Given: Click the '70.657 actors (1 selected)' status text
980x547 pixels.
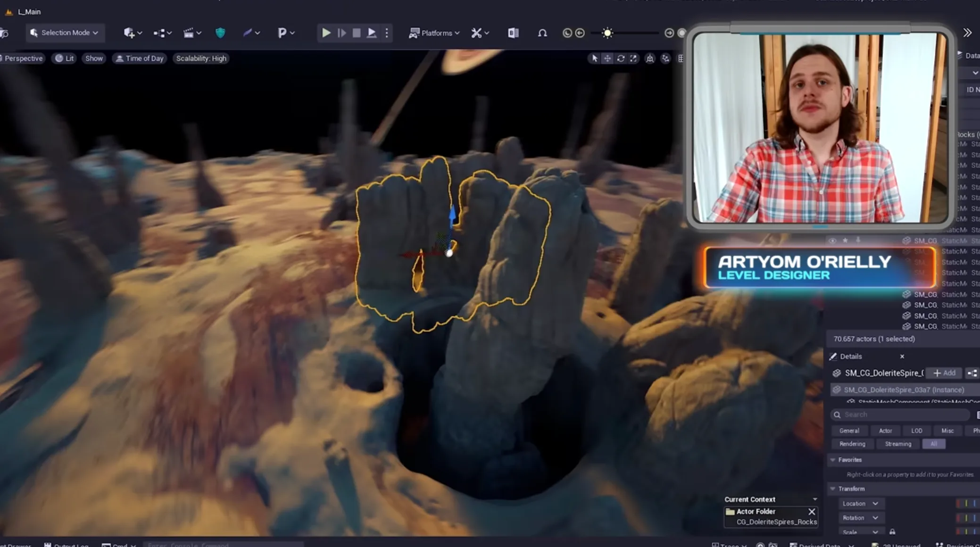Looking at the screenshot, I should tap(874, 339).
